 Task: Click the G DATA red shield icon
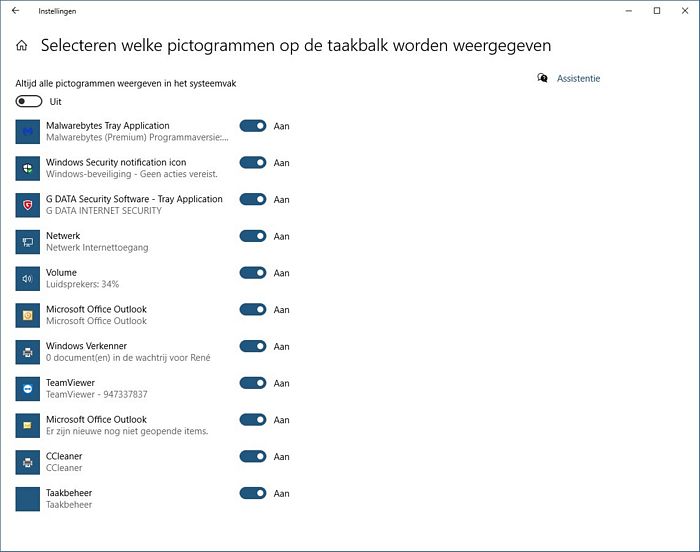click(x=28, y=205)
